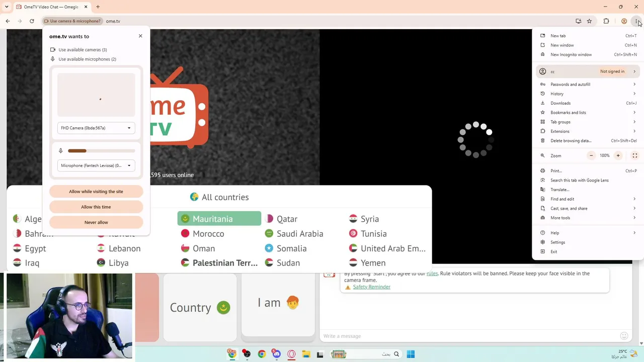Open File Explorer from the taskbar
The height and width of the screenshot is (362, 644).
(306, 354)
